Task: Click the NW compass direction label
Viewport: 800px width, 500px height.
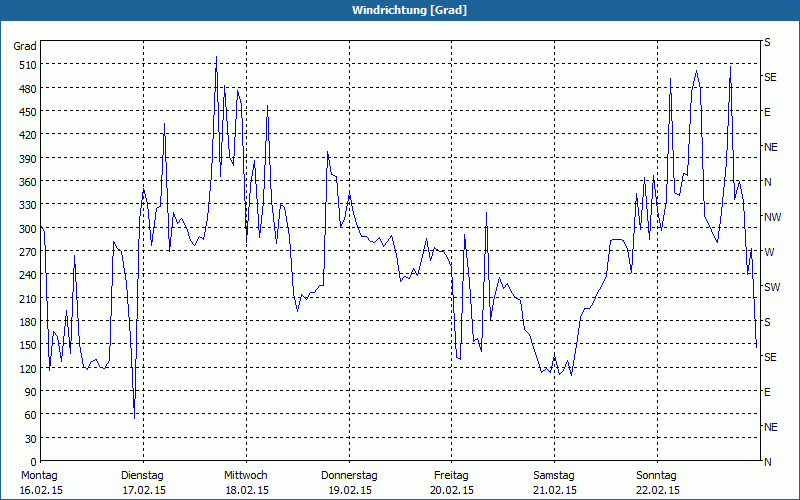Action: pos(772,217)
